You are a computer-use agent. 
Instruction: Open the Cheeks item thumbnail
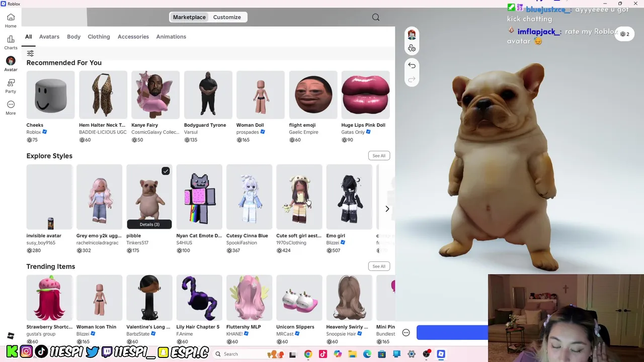click(50, 95)
